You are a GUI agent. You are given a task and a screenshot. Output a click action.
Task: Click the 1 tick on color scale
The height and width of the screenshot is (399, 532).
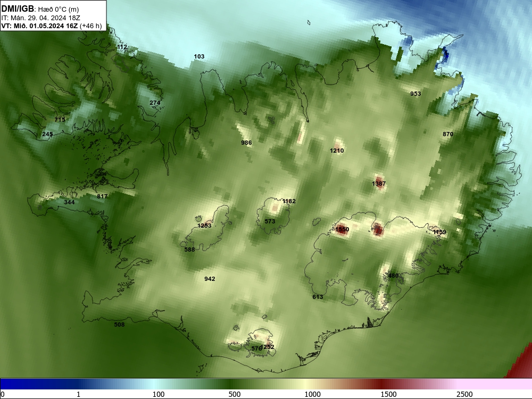78,394
